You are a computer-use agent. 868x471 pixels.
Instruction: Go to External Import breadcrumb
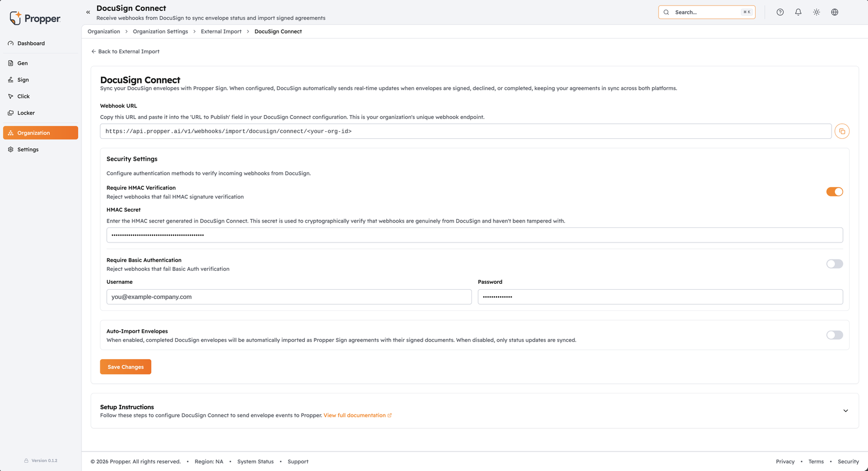click(x=221, y=31)
